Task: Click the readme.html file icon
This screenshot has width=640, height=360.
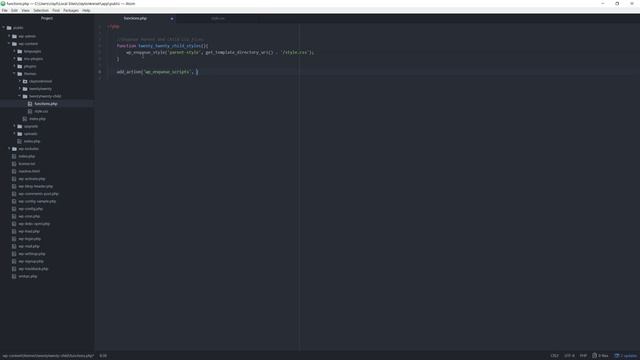Action: pyautogui.click(x=14, y=171)
